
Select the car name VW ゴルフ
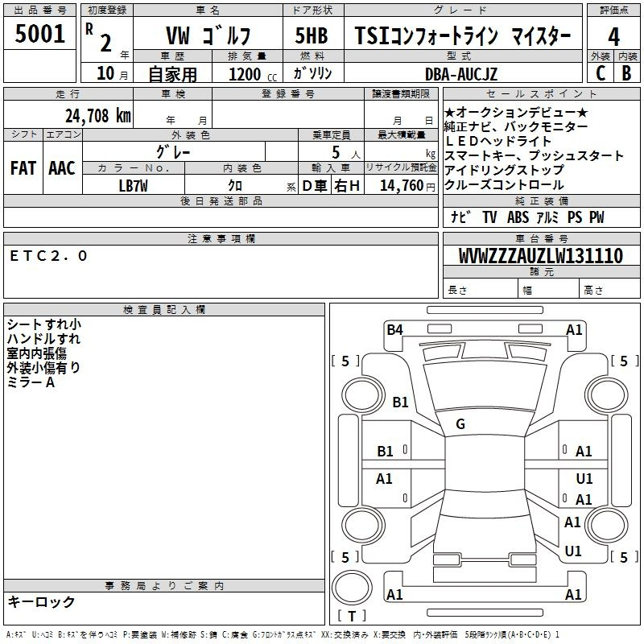208,35
